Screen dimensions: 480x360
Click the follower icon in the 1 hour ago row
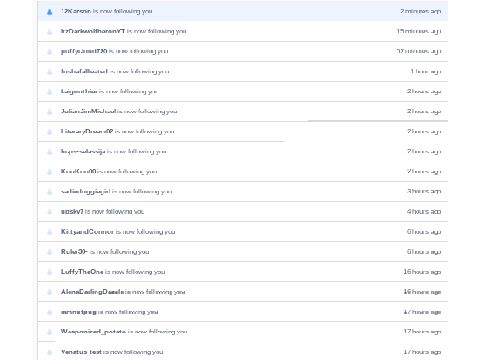pos(49,72)
